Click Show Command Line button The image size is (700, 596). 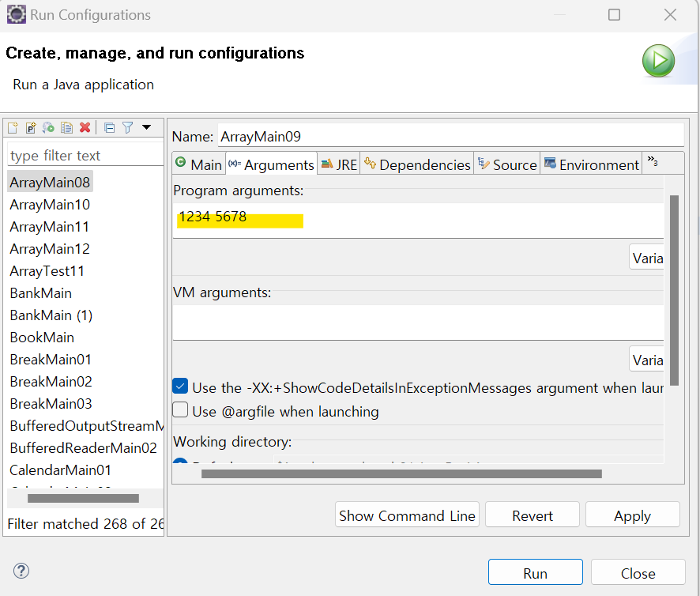click(x=407, y=515)
